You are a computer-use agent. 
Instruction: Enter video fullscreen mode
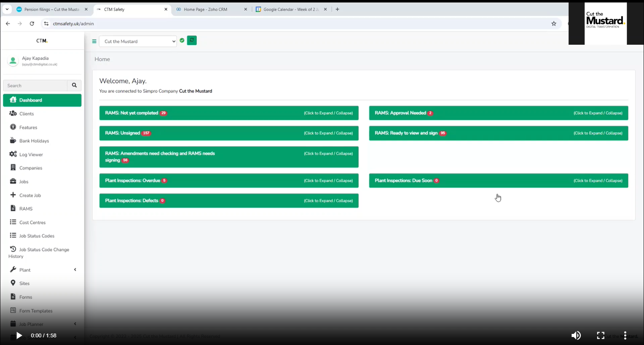[x=601, y=335]
